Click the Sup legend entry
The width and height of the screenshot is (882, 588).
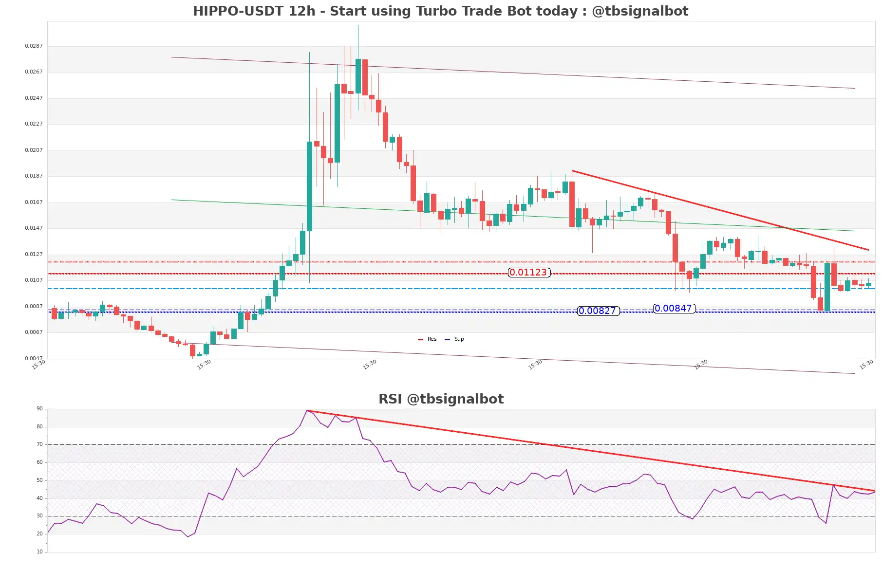pyautogui.click(x=454, y=339)
